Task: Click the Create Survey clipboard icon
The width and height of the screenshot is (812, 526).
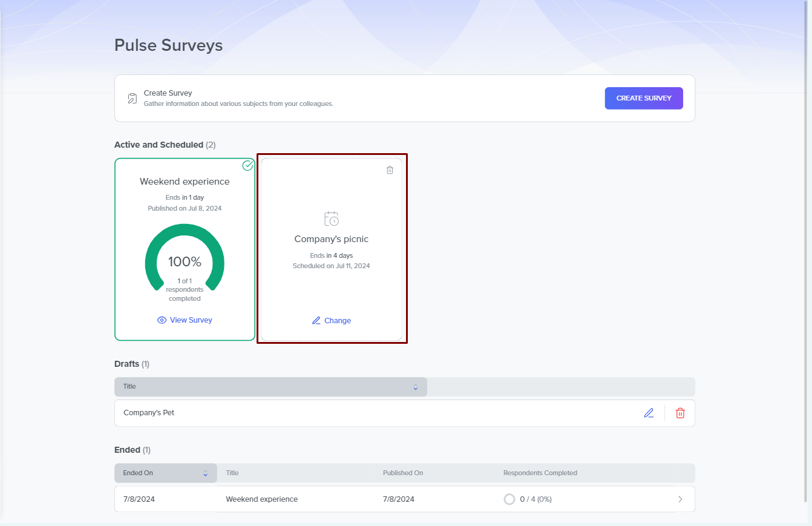Action: [132, 98]
